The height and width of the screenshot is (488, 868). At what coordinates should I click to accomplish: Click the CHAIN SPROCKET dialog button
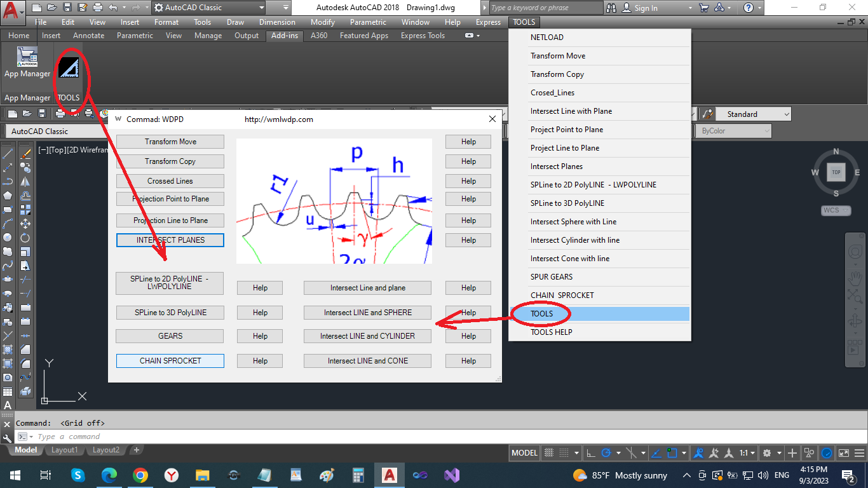(x=170, y=361)
